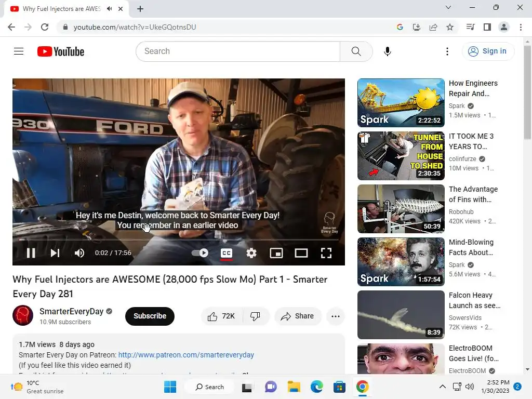Go to the YouTube home logo
Image resolution: width=532 pixels, height=399 pixels.
pyautogui.click(x=61, y=51)
